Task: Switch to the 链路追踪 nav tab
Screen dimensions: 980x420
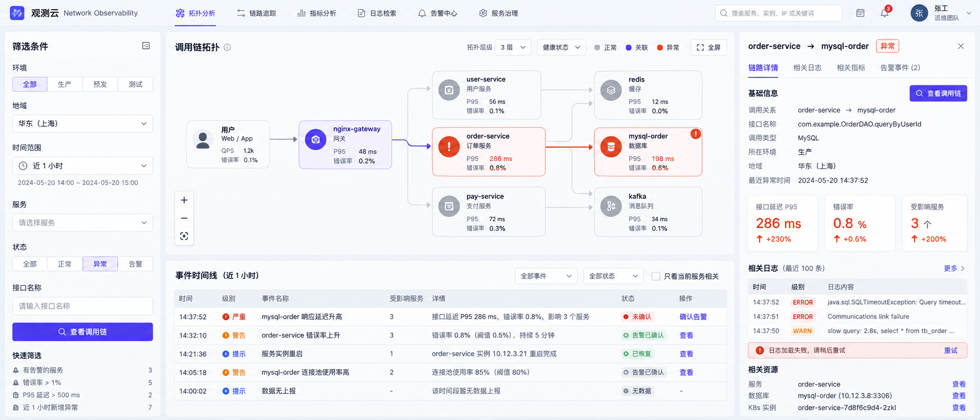Action: point(256,13)
